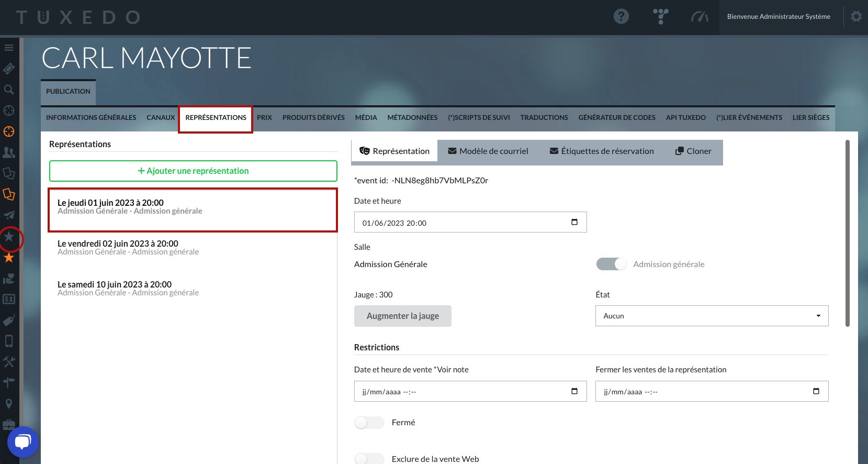Open the Média tab
868x464 pixels.
coord(366,118)
